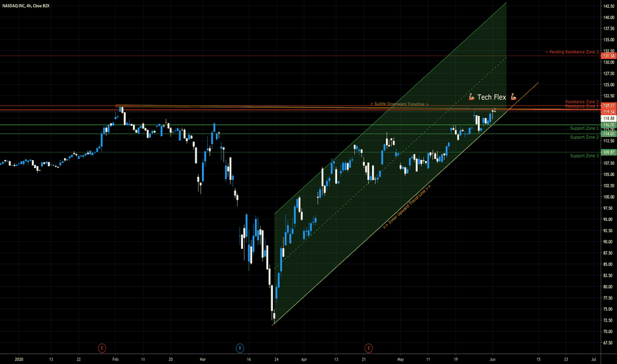Click the 131.58 red price tag
The width and height of the screenshot is (617, 364).
pos(609,56)
